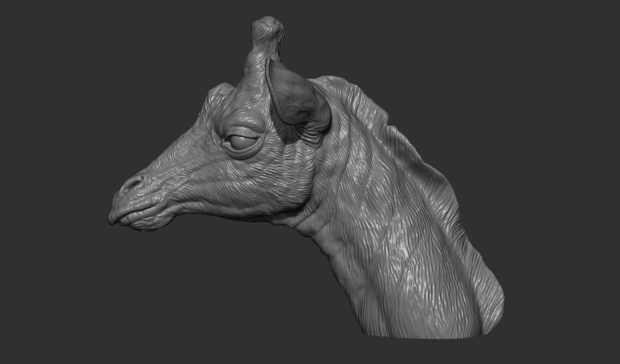This screenshot has width=620, height=364.
Task: Click the giraffe's eye on the sculpt
Action: coord(242,140)
